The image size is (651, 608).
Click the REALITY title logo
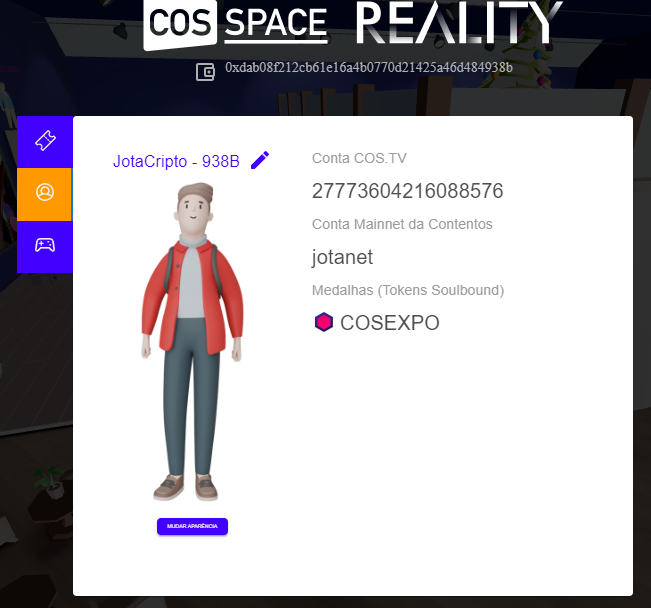click(x=460, y=22)
